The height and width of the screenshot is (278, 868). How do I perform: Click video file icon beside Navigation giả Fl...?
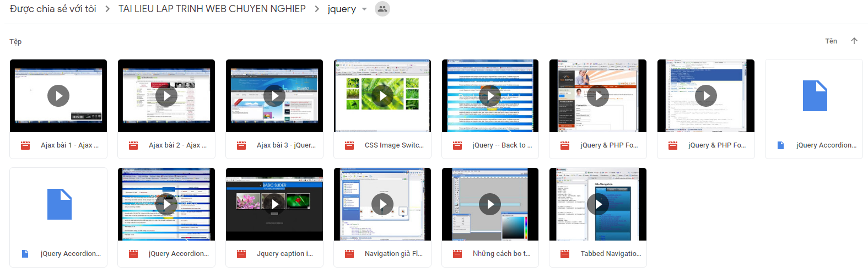(349, 254)
